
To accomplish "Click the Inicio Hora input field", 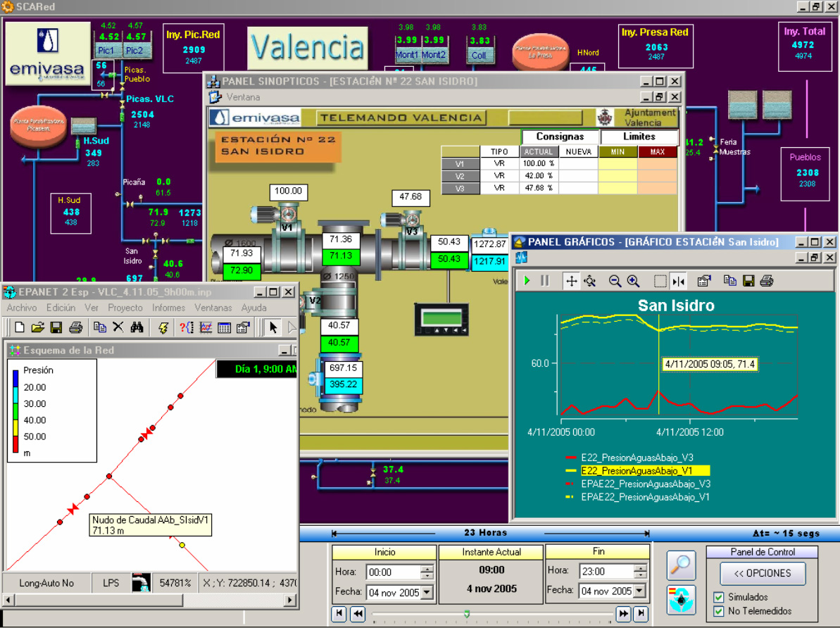I will (x=394, y=572).
